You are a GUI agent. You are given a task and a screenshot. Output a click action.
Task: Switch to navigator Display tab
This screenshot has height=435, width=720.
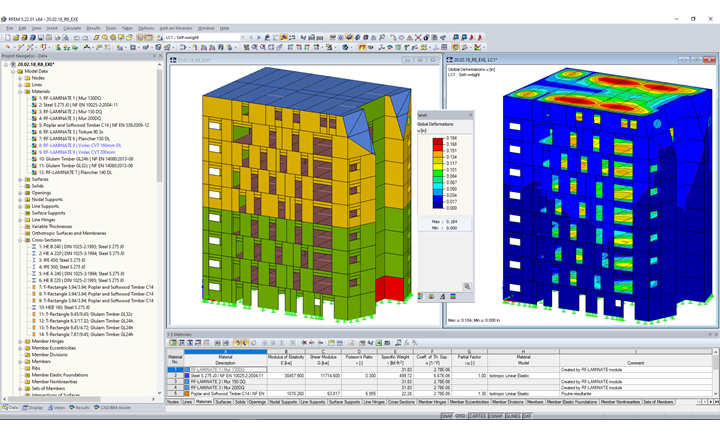tap(33, 407)
